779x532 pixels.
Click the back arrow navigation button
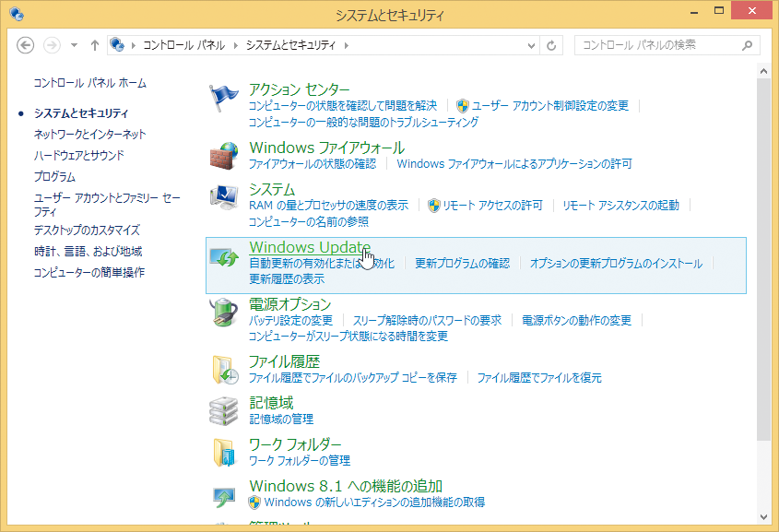25,45
